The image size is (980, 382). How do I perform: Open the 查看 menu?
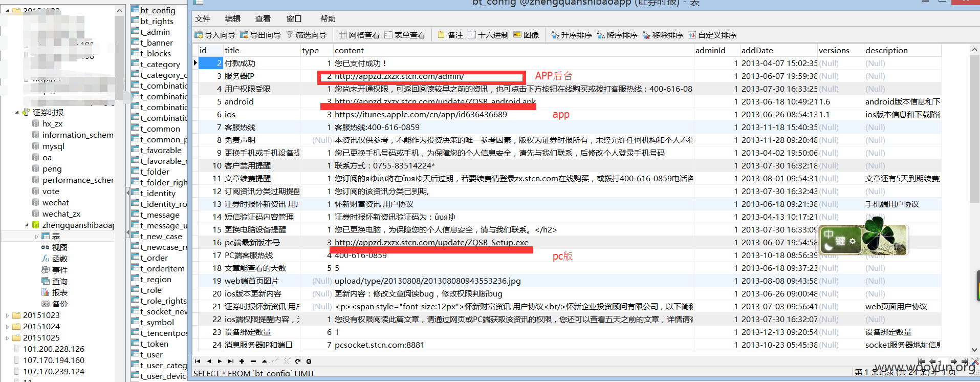click(263, 18)
